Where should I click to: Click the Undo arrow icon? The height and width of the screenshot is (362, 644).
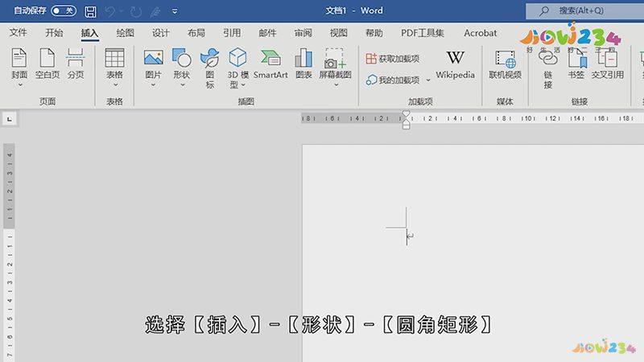click(109, 11)
